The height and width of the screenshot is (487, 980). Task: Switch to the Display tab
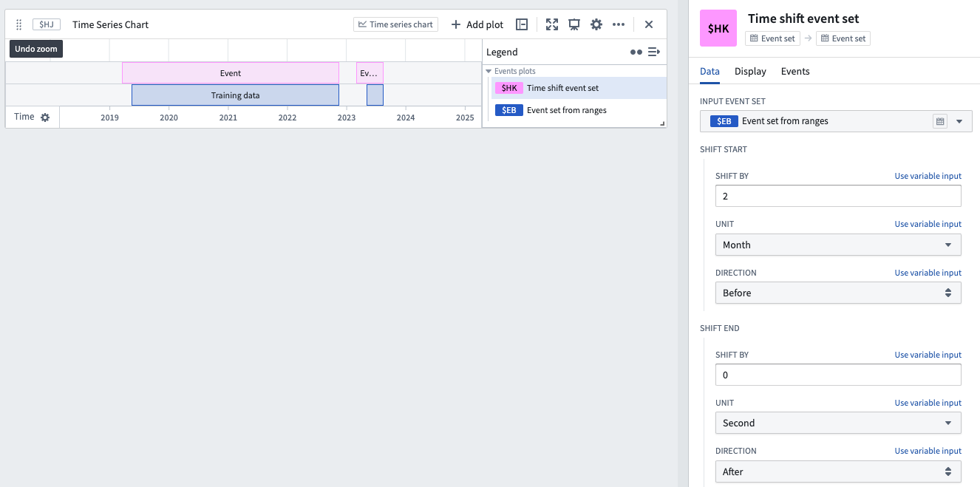(x=750, y=72)
